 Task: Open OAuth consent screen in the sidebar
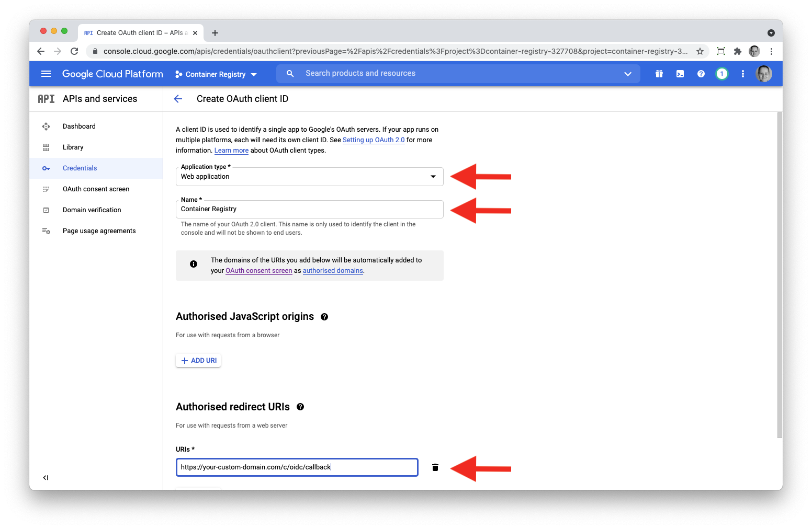point(96,189)
